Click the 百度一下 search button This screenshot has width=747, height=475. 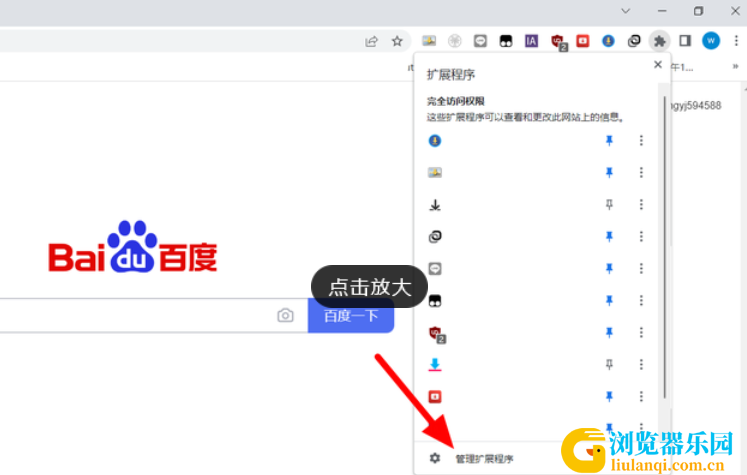351,315
